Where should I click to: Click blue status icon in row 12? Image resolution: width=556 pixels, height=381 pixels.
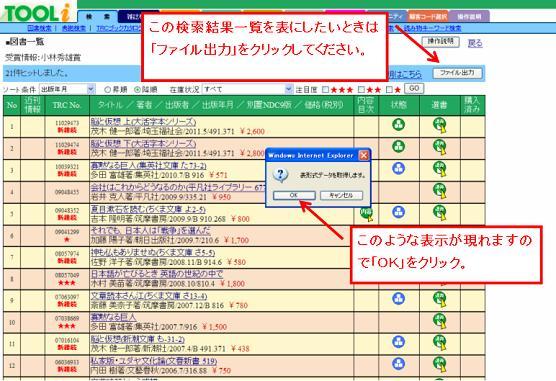coord(399,364)
